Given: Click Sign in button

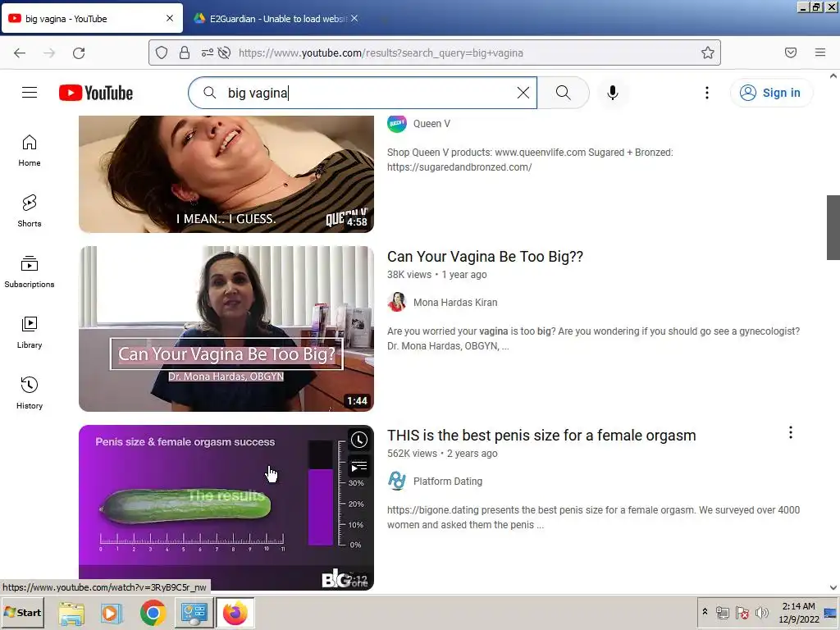Looking at the screenshot, I should [x=771, y=93].
